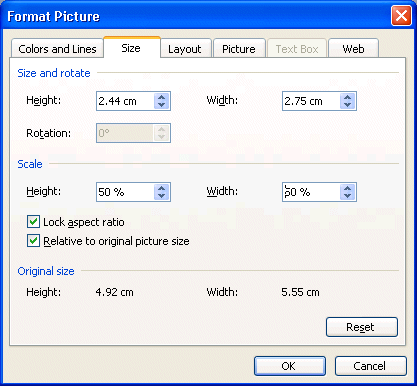
Task: Decrease Scale Width with the down arrow
Action: click(348, 196)
